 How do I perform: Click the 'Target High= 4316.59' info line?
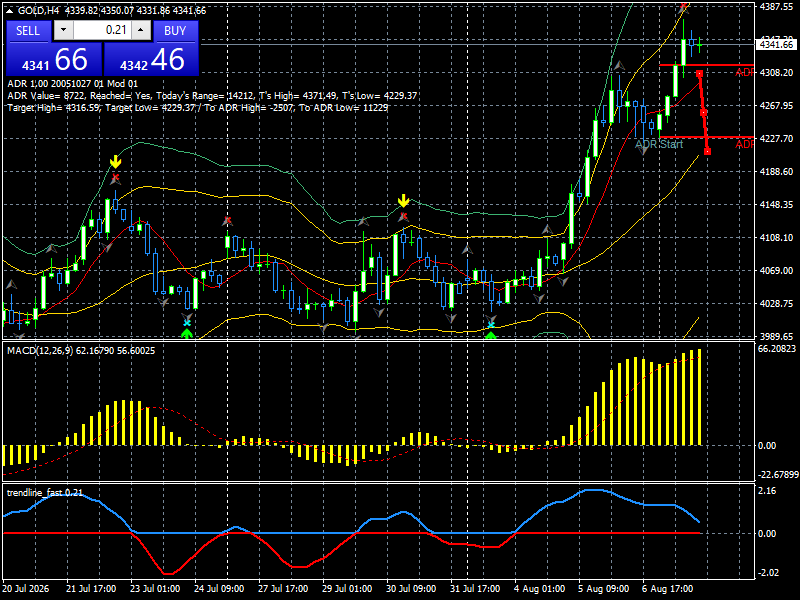pos(198,108)
